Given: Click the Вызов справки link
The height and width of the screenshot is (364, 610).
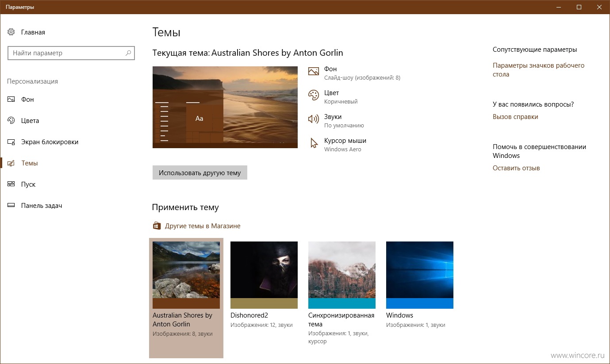Looking at the screenshot, I should 515,117.
